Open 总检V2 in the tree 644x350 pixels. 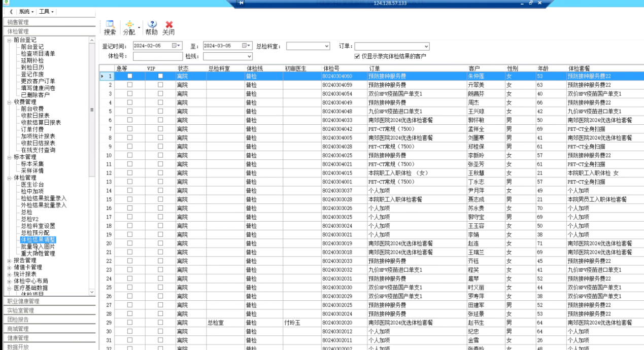click(x=29, y=219)
